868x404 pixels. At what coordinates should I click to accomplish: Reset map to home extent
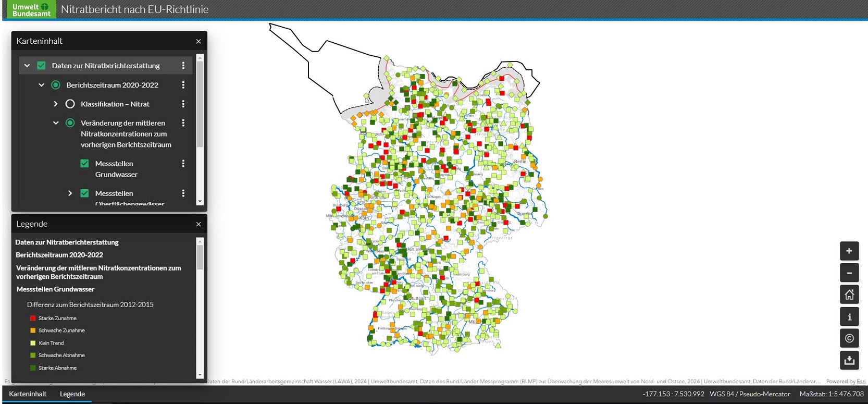(x=849, y=295)
